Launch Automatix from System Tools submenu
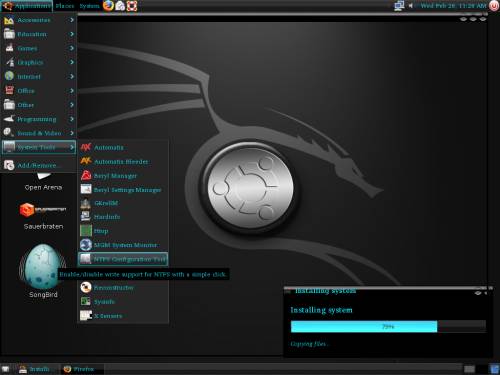The image size is (500, 375). 123,147
